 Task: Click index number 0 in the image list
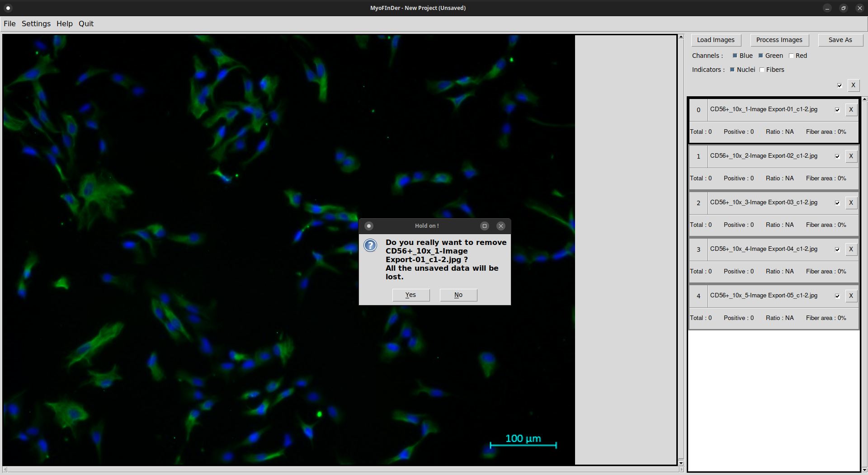click(x=698, y=110)
